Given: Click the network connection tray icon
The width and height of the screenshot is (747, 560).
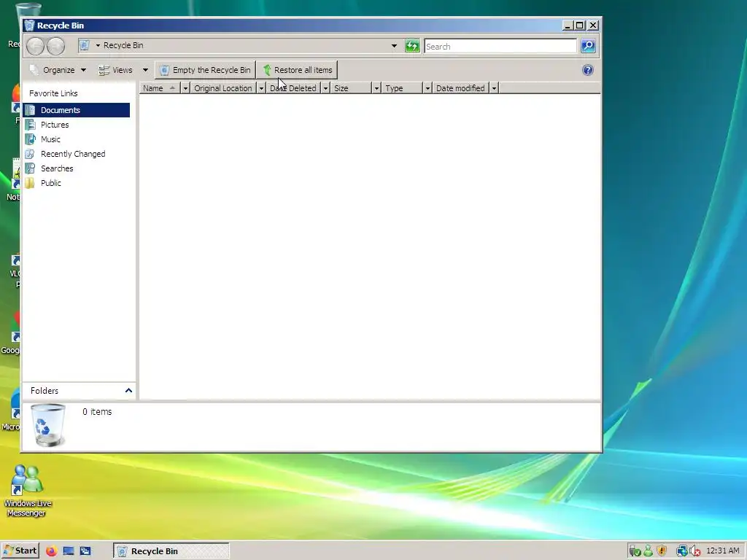Looking at the screenshot, I should (682, 551).
